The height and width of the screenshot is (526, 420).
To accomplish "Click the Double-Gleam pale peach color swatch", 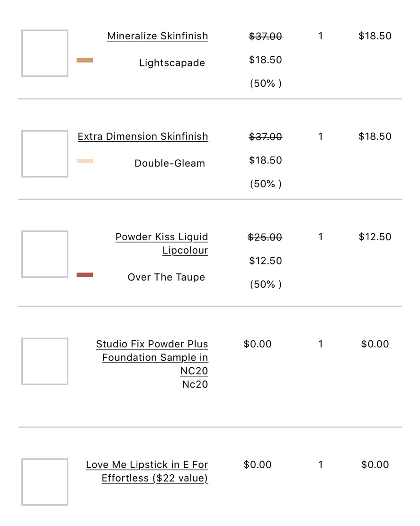I will (85, 161).
